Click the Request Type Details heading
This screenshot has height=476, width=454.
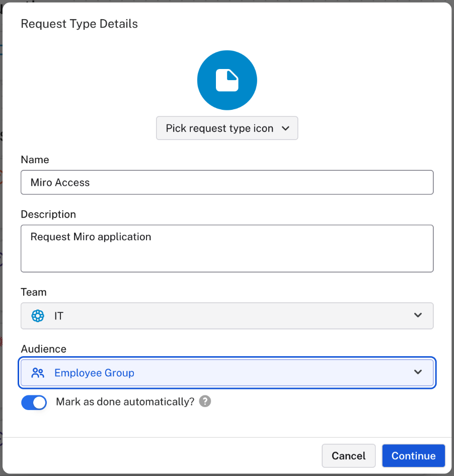tap(79, 24)
